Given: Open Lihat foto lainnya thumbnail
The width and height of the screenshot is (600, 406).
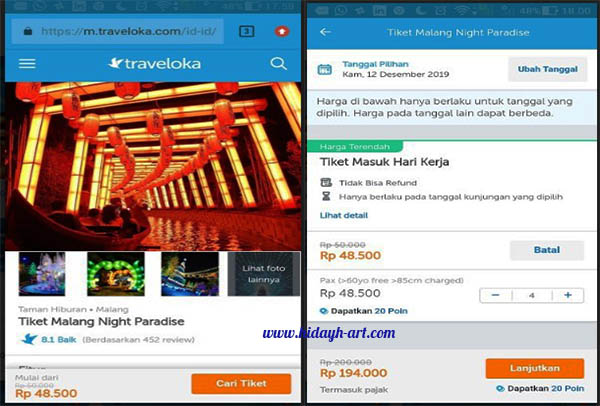Looking at the screenshot, I should click(x=264, y=274).
